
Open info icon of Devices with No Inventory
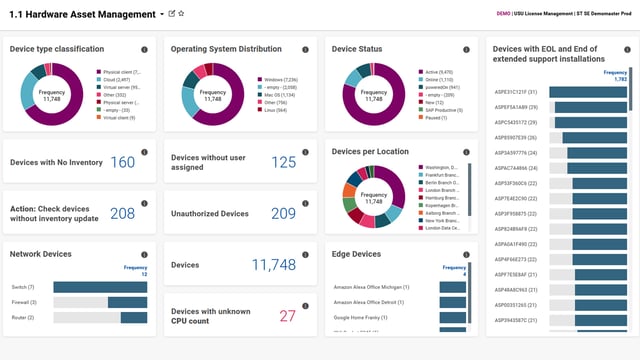(x=144, y=152)
